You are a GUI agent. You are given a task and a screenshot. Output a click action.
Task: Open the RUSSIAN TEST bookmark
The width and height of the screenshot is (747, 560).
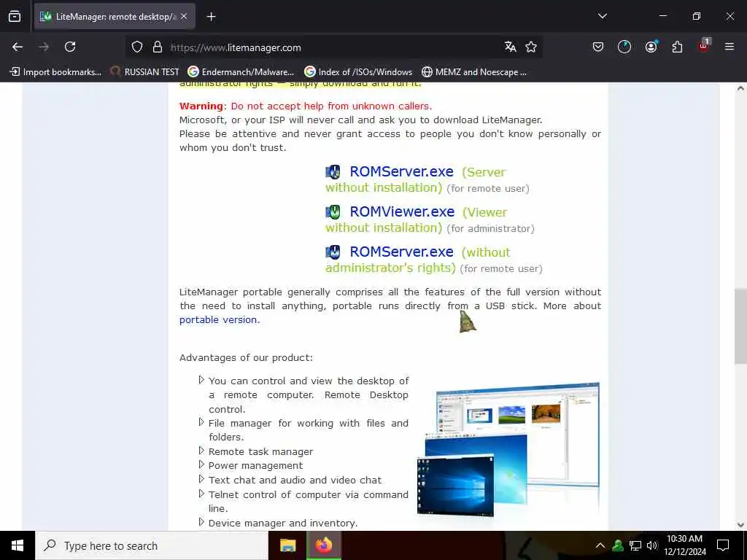[x=145, y=72]
